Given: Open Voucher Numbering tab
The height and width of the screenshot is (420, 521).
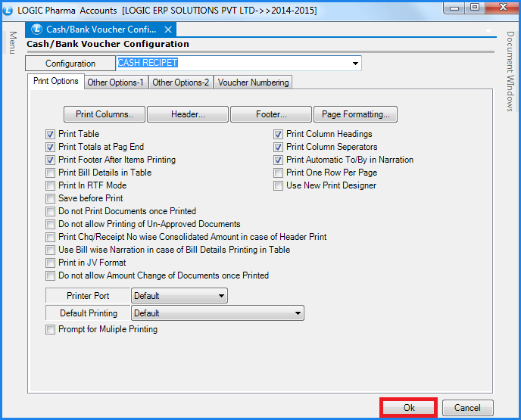Looking at the screenshot, I should point(253,82).
